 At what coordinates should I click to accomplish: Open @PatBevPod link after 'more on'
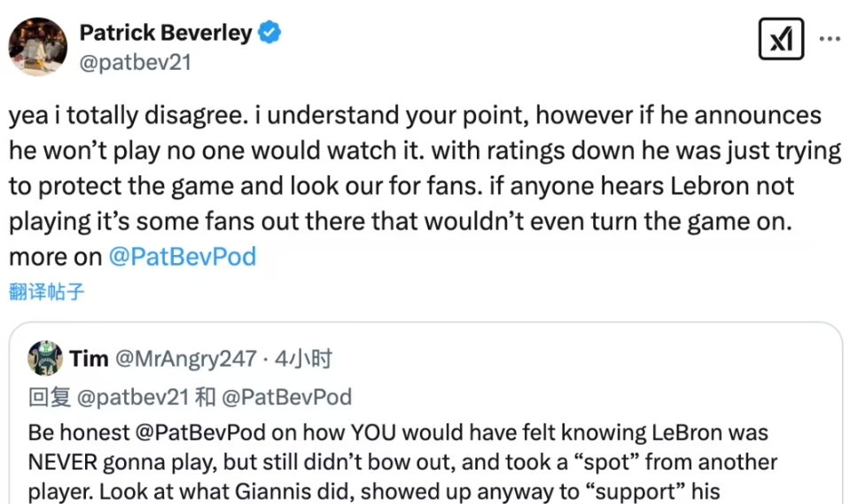point(182,257)
